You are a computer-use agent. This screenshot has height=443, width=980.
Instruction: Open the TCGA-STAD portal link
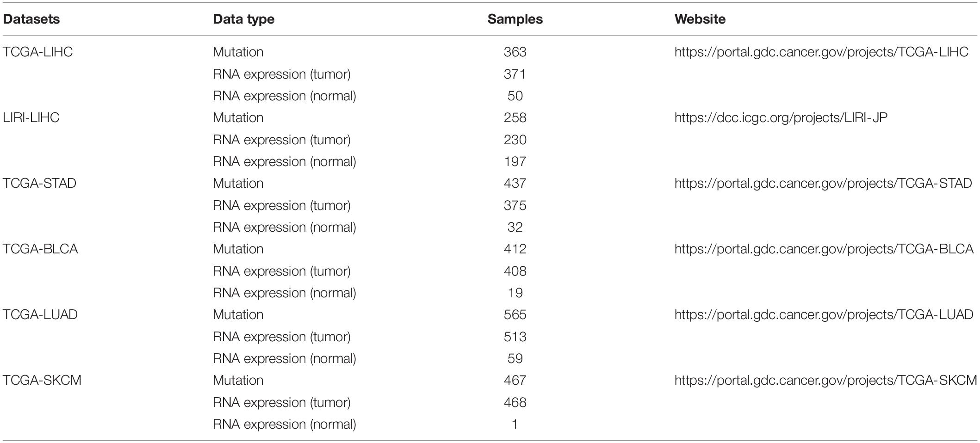[823, 183]
